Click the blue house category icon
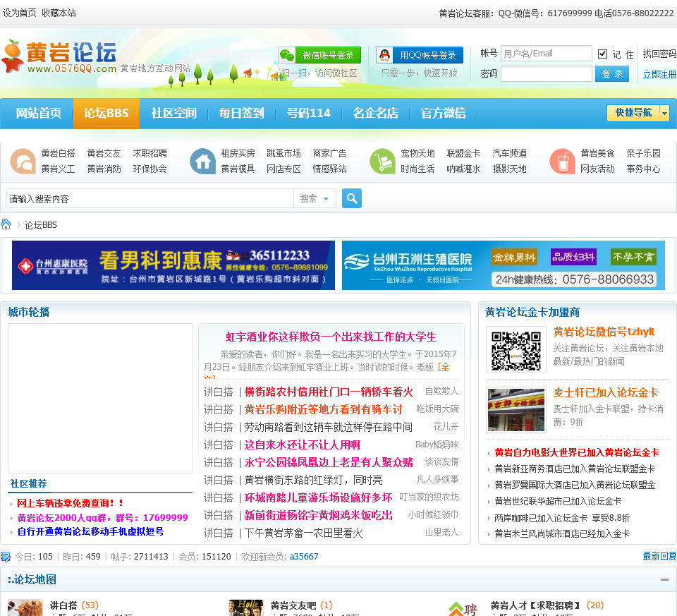 (202, 161)
